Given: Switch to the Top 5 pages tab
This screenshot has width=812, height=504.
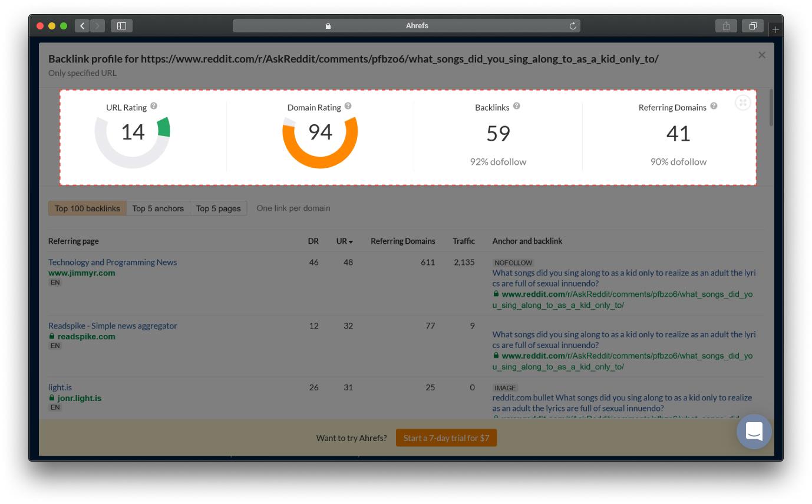Looking at the screenshot, I should pos(218,208).
